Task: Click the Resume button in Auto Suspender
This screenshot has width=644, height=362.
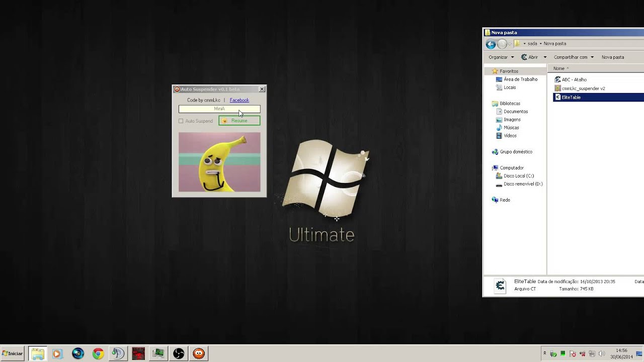Action: pyautogui.click(x=239, y=121)
